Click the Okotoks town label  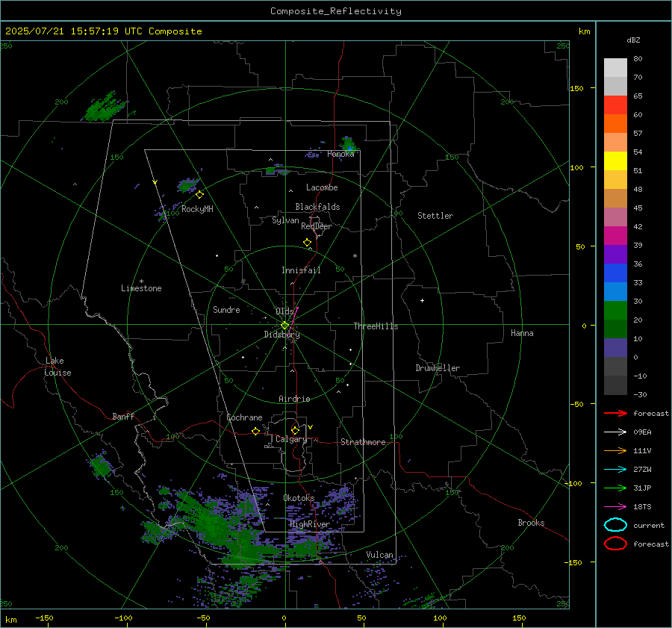pos(299,497)
